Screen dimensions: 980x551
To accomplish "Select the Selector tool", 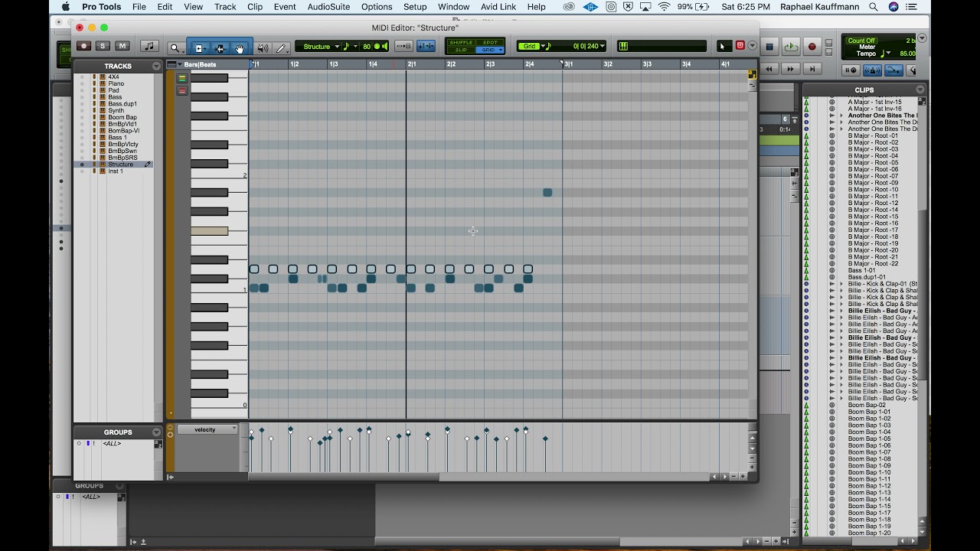I will (220, 47).
